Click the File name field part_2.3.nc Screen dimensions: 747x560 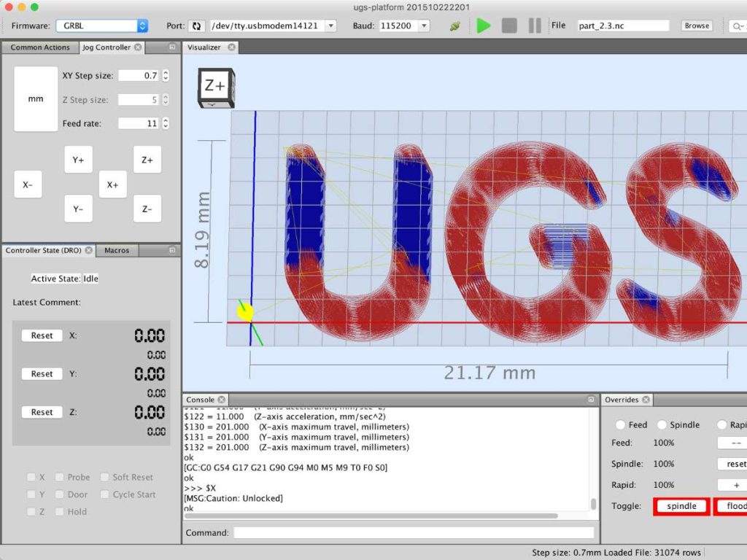pyautogui.click(x=623, y=26)
